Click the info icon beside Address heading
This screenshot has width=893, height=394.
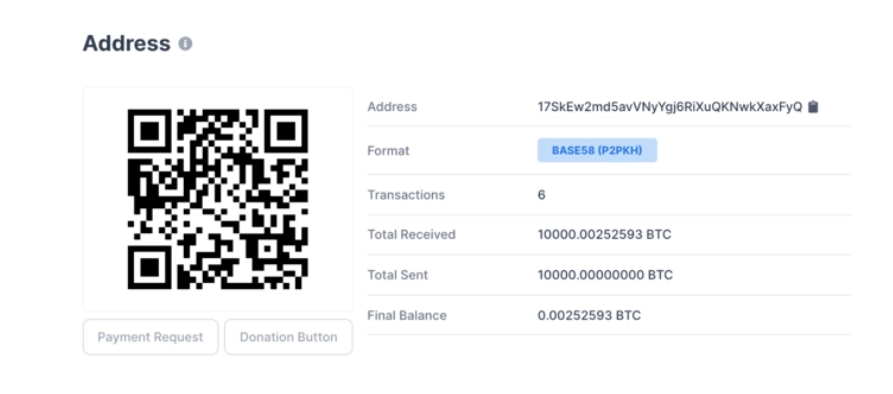click(185, 44)
